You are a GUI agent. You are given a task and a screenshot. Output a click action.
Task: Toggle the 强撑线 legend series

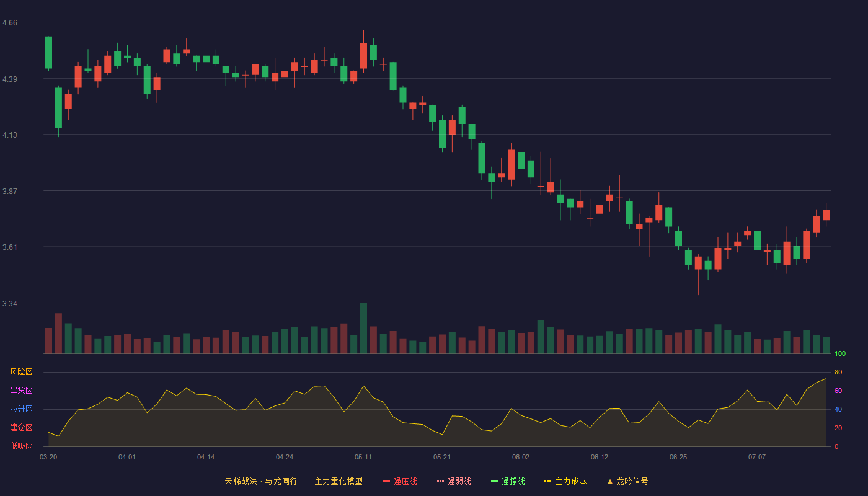[x=508, y=481]
